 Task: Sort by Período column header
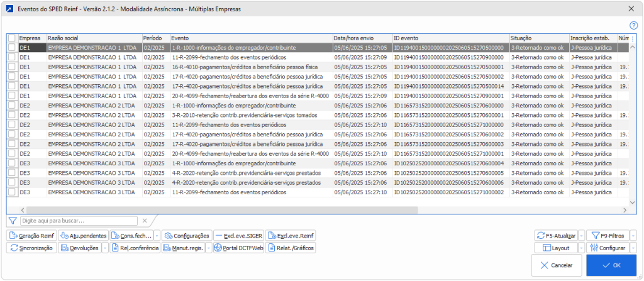click(156, 38)
